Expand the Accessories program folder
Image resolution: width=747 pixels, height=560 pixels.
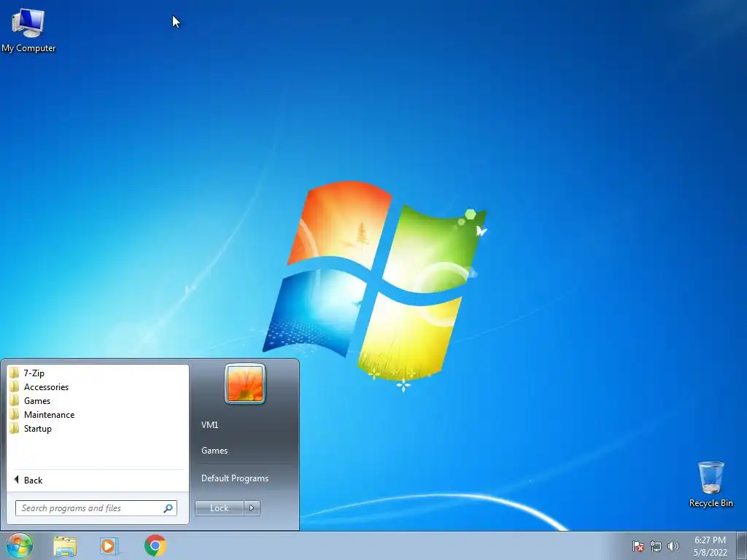(x=98, y=386)
